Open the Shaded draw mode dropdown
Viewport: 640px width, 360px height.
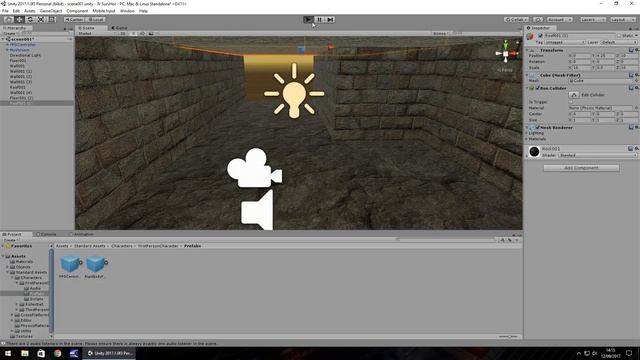coord(96,34)
